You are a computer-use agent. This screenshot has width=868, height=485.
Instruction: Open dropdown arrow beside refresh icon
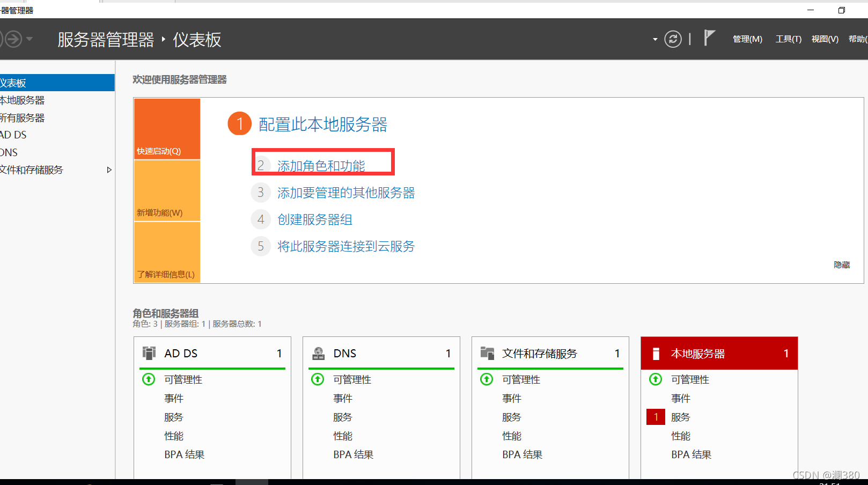(655, 40)
